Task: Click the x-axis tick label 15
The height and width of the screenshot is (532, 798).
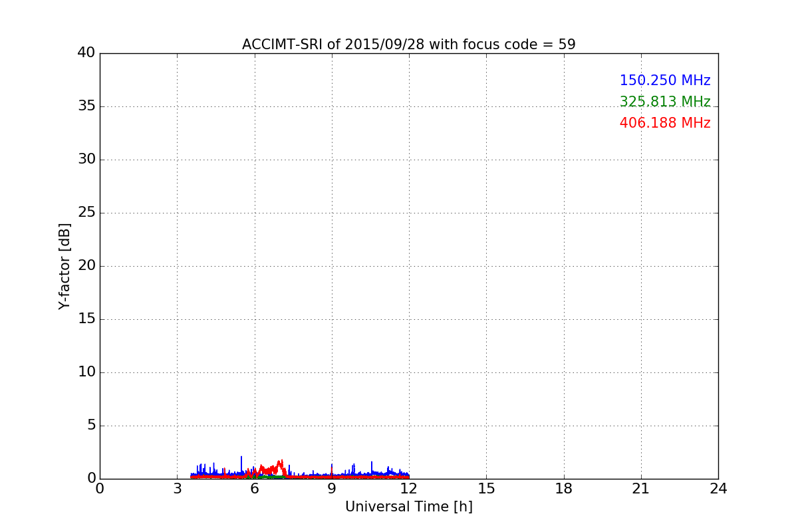Action: pyautogui.click(x=486, y=489)
